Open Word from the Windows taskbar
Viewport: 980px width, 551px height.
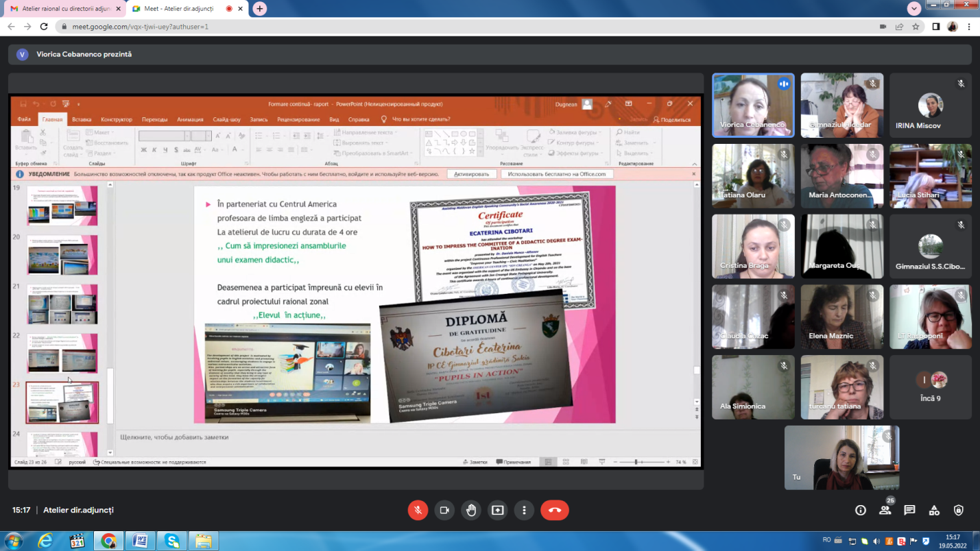point(139,541)
